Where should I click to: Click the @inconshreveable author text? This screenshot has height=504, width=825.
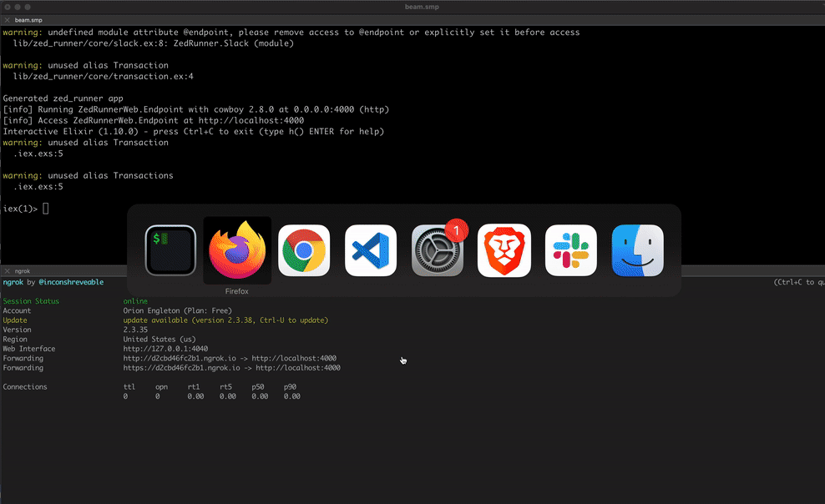(x=71, y=282)
